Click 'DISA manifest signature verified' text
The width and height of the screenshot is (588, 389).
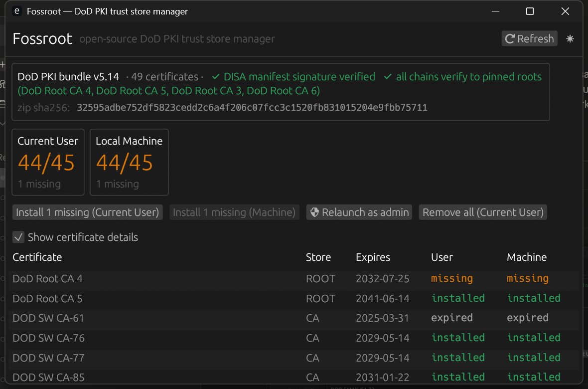[299, 77]
